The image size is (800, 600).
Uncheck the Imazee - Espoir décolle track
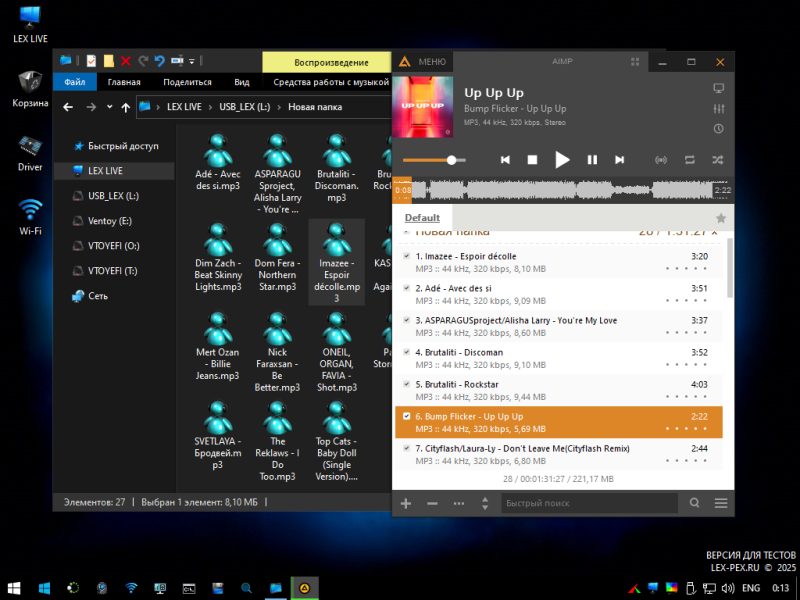click(x=406, y=256)
